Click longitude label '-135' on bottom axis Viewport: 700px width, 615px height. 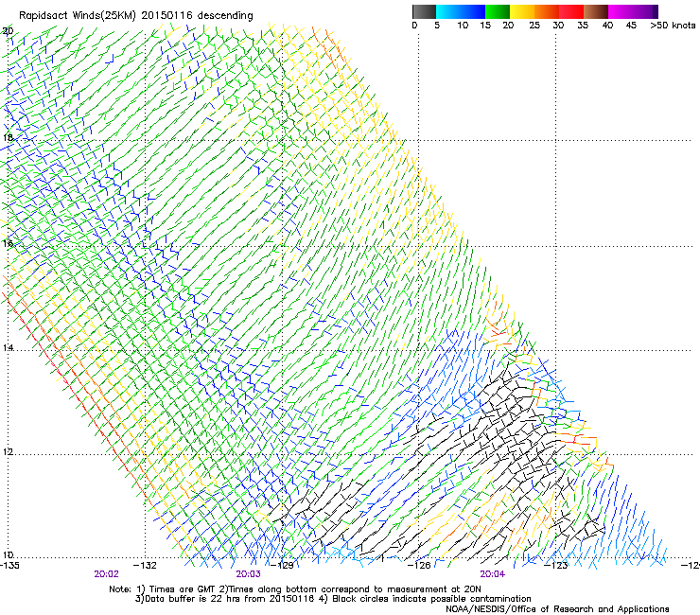point(9,566)
